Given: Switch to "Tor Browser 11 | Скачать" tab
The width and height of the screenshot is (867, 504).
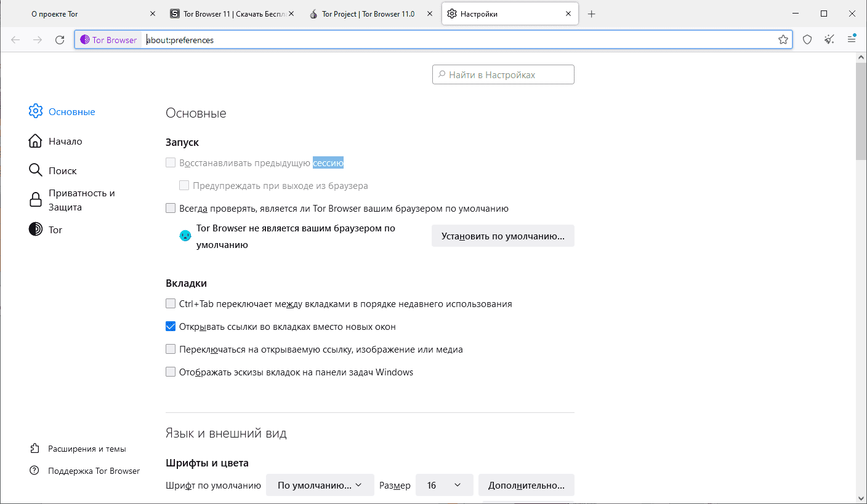Looking at the screenshot, I should click(x=233, y=14).
